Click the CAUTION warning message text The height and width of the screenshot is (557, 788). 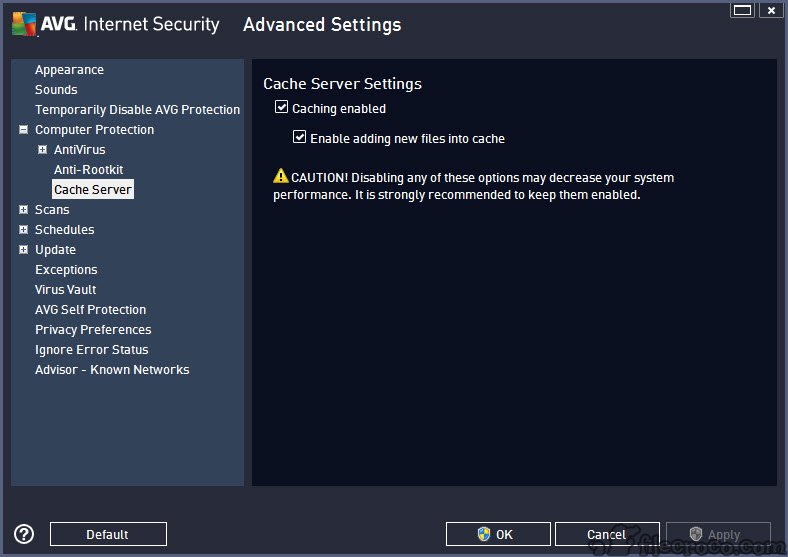[473, 186]
